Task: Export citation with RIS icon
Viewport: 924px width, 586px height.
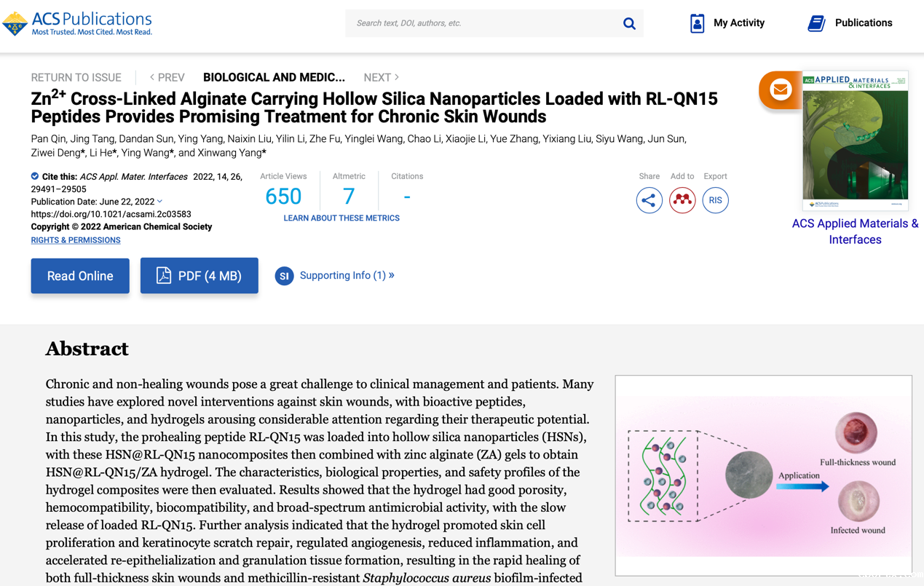Action: coord(715,200)
